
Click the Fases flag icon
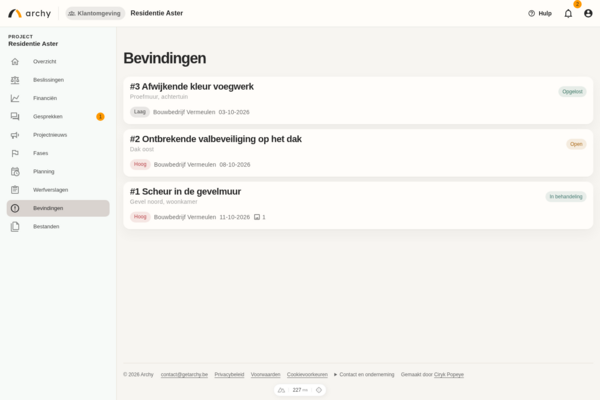(x=15, y=153)
